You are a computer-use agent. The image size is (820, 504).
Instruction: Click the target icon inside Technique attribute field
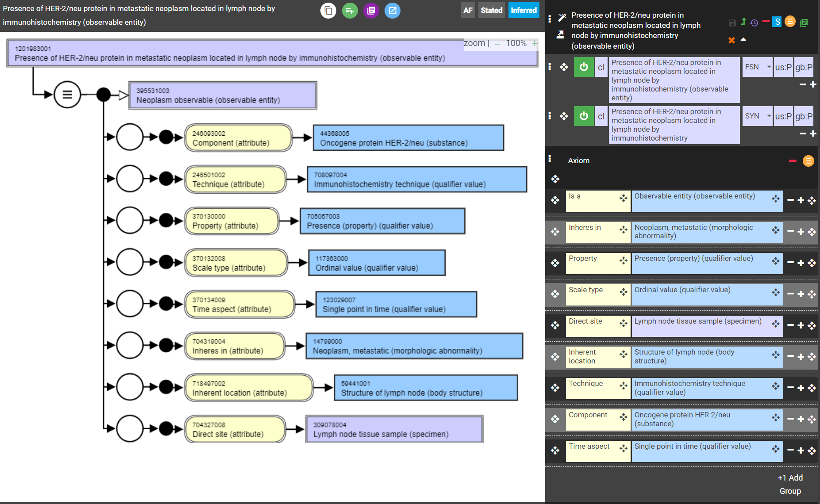(x=624, y=386)
